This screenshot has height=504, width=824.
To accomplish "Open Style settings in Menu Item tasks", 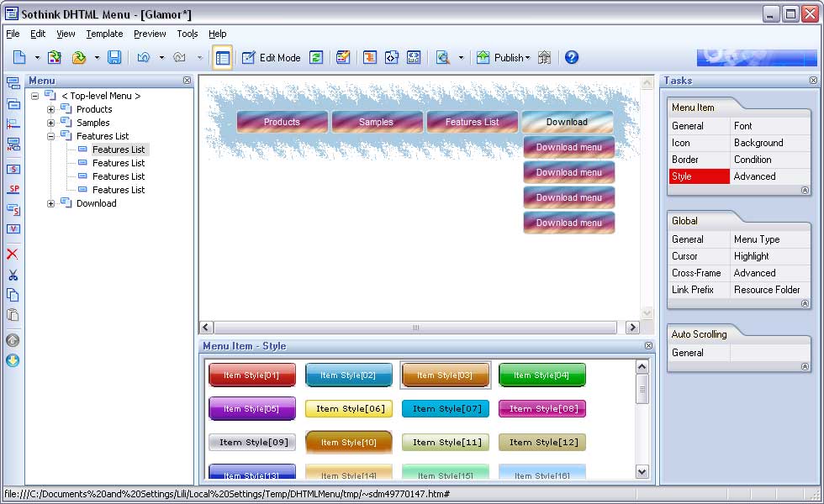I will point(700,176).
